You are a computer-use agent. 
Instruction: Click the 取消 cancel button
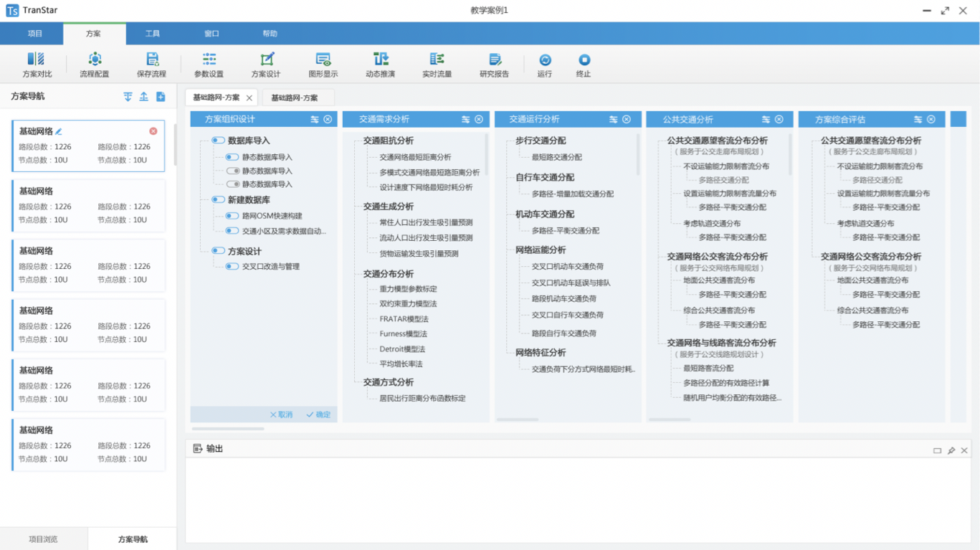click(x=281, y=414)
